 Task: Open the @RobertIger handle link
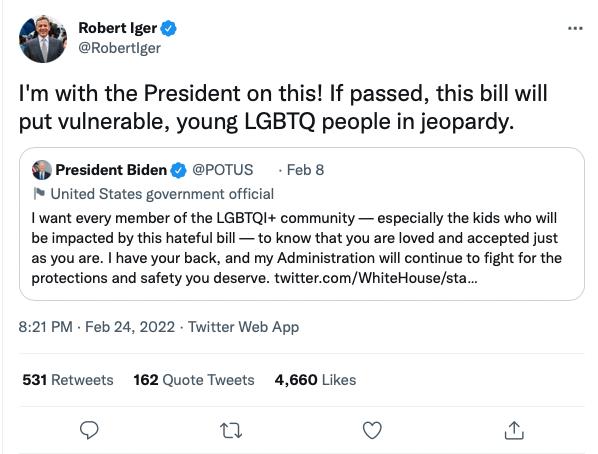tap(119, 48)
